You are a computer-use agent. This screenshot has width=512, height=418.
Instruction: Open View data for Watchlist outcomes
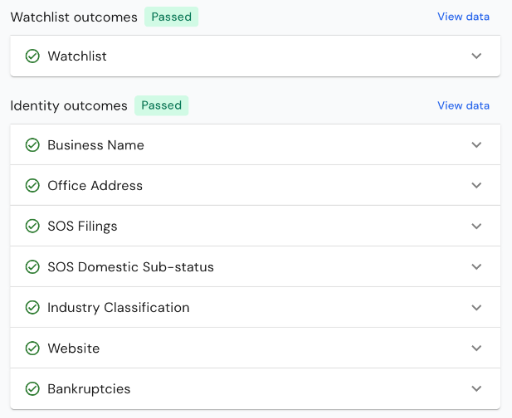(x=463, y=17)
